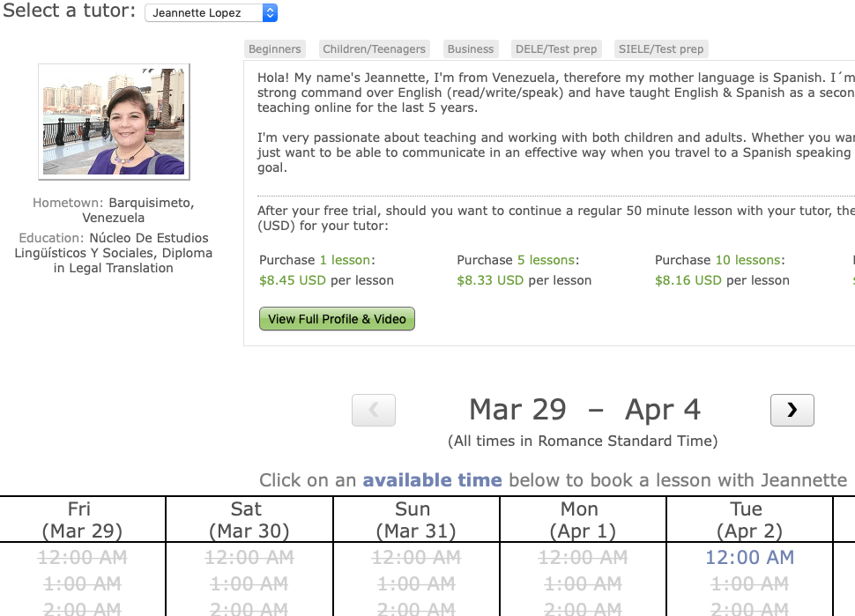Click the Fri (Mar 29) column header
This screenshot has height=616, width=855.
(82, 520)
